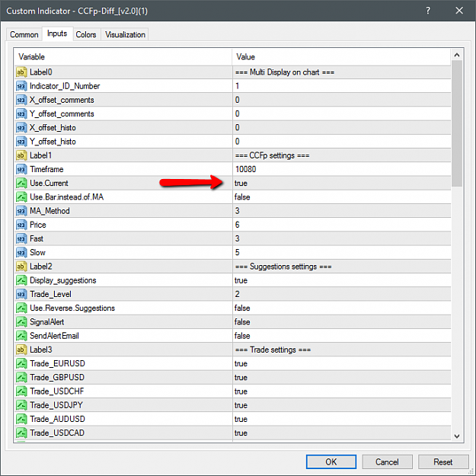Select the string icon next to Label3
This screenshot has width=476, height=476.
21,350
